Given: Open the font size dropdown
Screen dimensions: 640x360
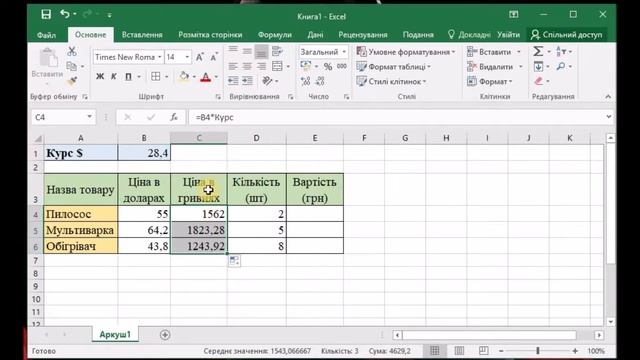Looking at the screenshot, I should [187, 57].
